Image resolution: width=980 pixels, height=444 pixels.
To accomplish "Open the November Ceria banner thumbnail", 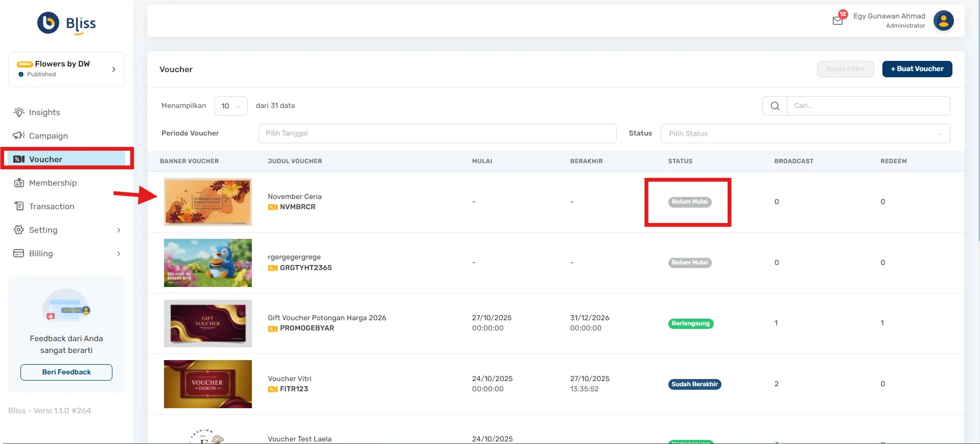I will tap(207, 202).
